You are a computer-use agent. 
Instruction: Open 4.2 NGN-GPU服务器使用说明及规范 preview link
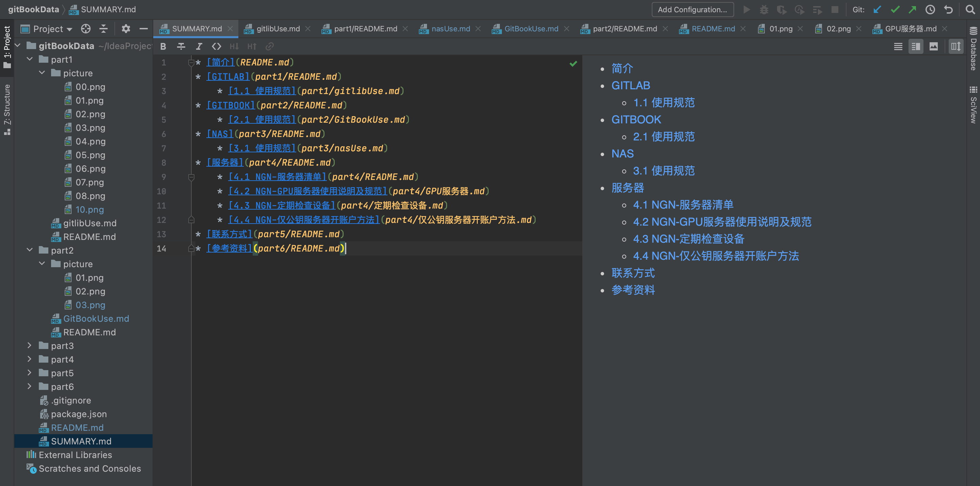pyautogui.click(x=722, y=222)
